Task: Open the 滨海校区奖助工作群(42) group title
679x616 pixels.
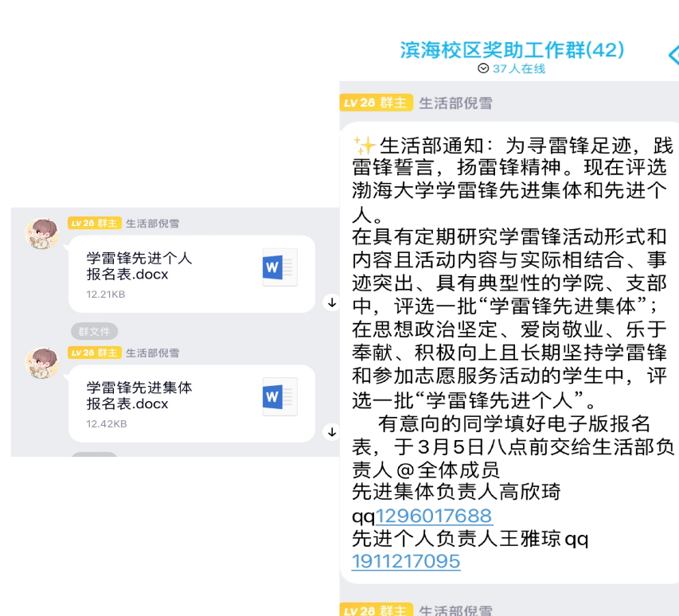Action: click(x=511, y=50)
